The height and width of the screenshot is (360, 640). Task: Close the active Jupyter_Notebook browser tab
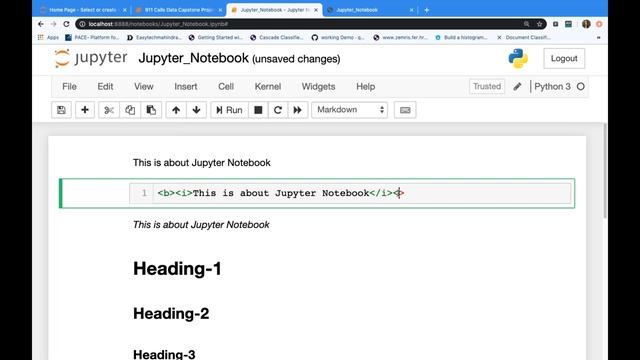[316, 10]
